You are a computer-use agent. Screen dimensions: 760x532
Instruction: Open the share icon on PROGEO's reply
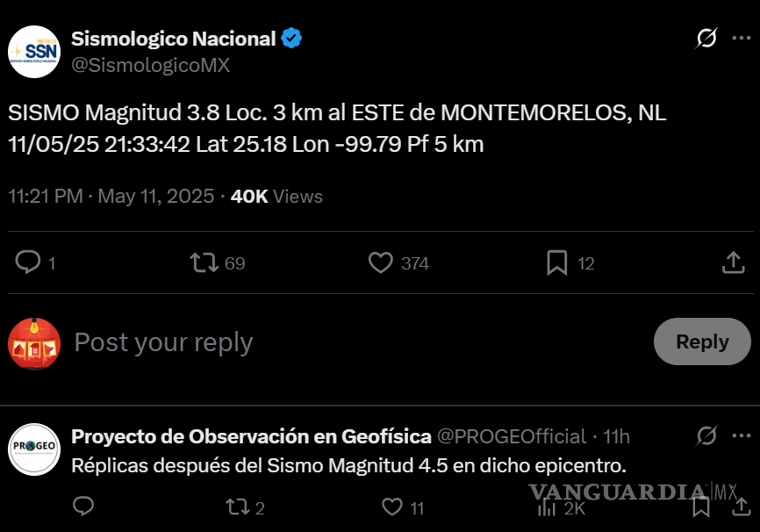[742, 507]
